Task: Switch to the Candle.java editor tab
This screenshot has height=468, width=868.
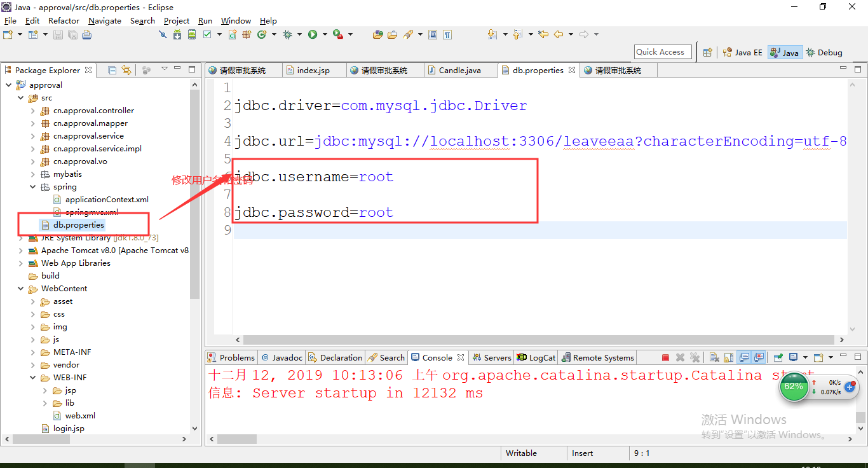Action: click(459, 71)
